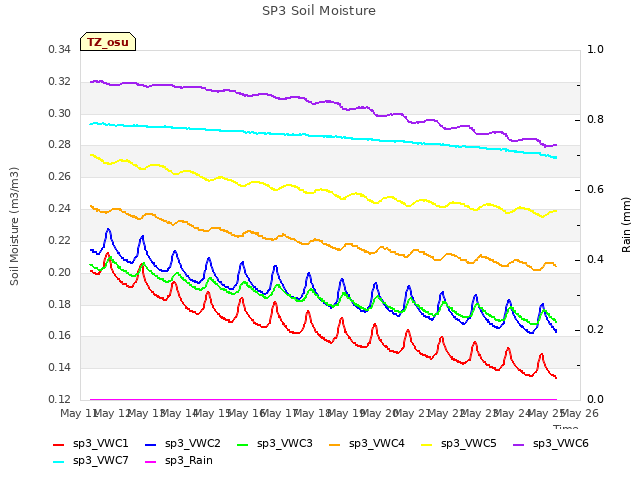640x480 pixels.
Task: Click the 0.22 left axis tick label
Action: click(x=59, y=240)
